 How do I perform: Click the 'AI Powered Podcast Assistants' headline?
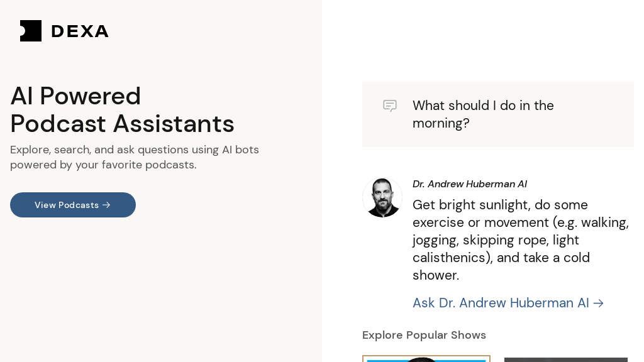click(x=122, y=109)
